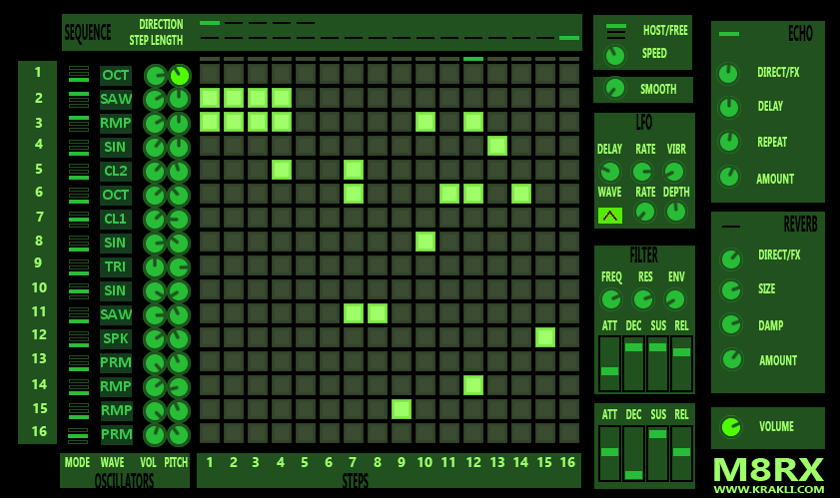Select the first sequence Direction option
This screenshot has height=504, width=840.
tap(210, 22)
